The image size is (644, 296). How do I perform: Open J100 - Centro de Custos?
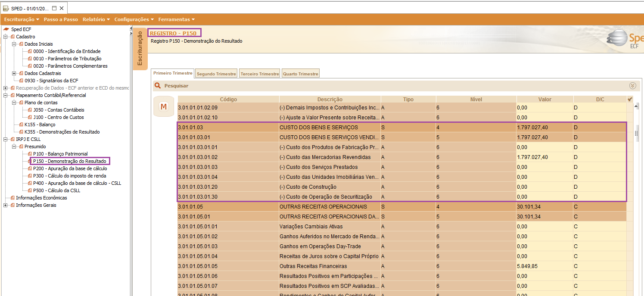(59, 117)
